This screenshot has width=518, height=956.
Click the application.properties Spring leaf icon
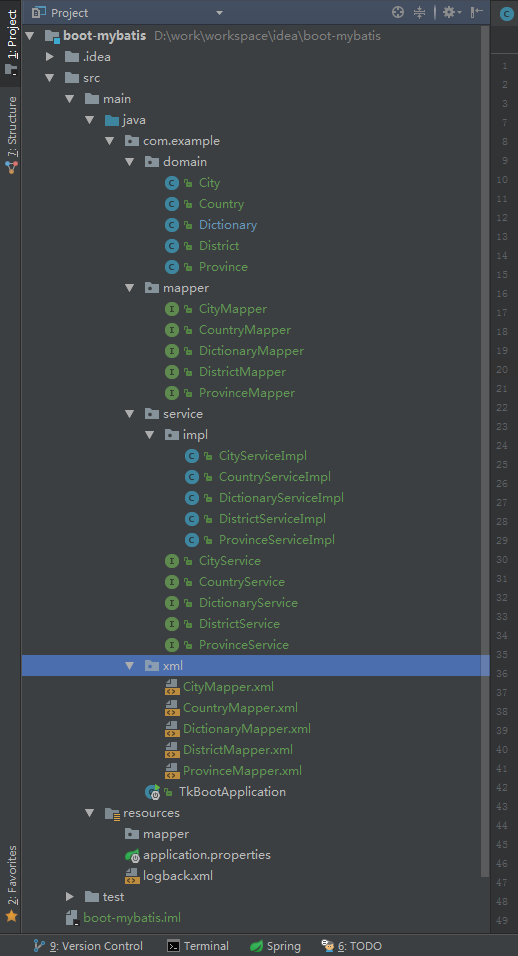132,855
